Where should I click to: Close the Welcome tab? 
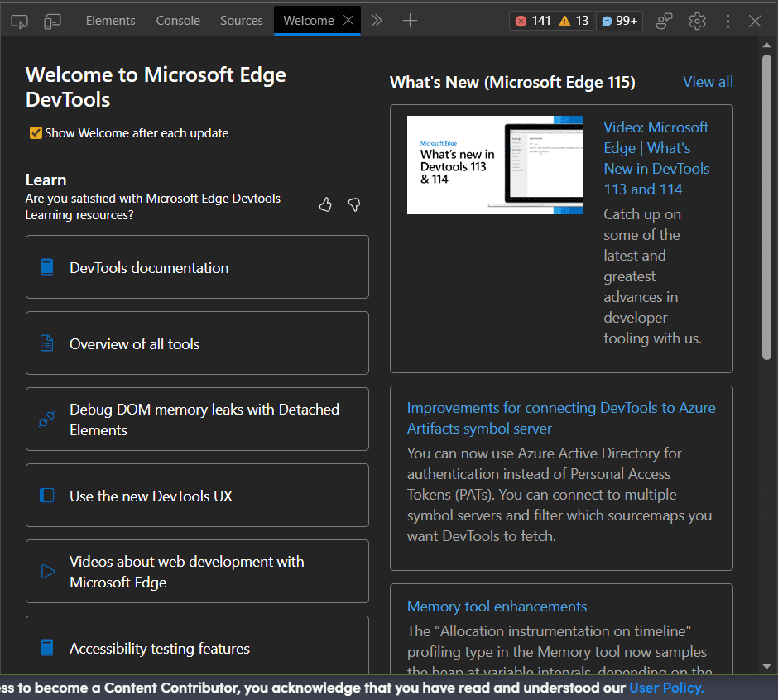pos(348,21)
